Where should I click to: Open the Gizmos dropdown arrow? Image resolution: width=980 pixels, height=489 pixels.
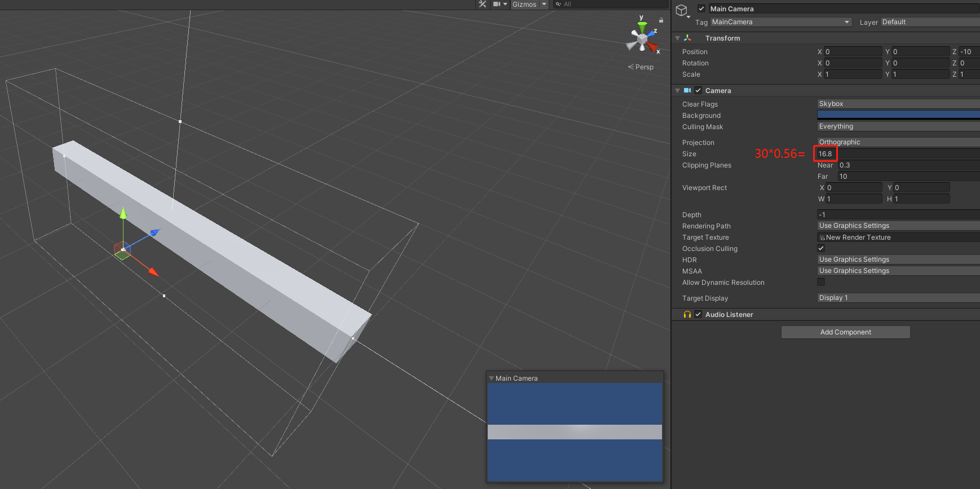click(x=544, y=4)
